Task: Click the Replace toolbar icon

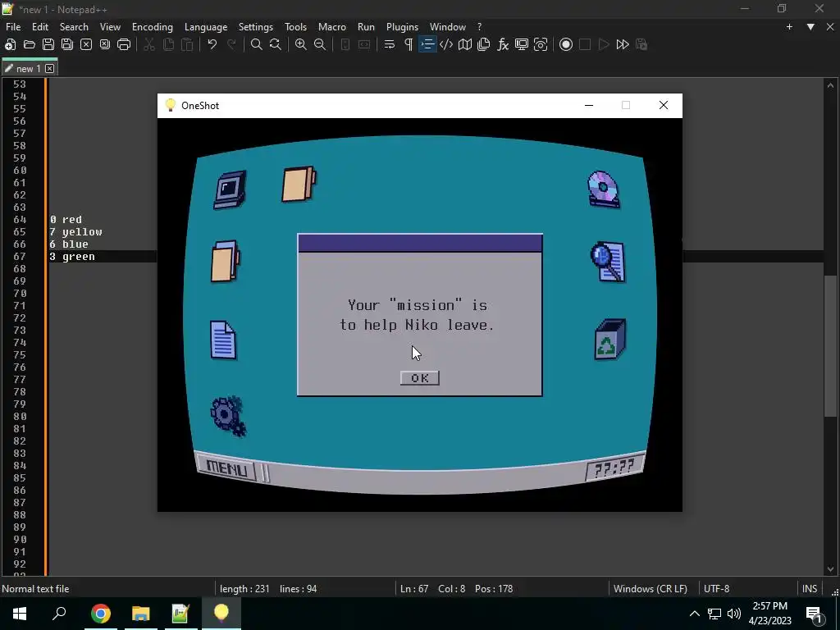Action: click(276, 44)
